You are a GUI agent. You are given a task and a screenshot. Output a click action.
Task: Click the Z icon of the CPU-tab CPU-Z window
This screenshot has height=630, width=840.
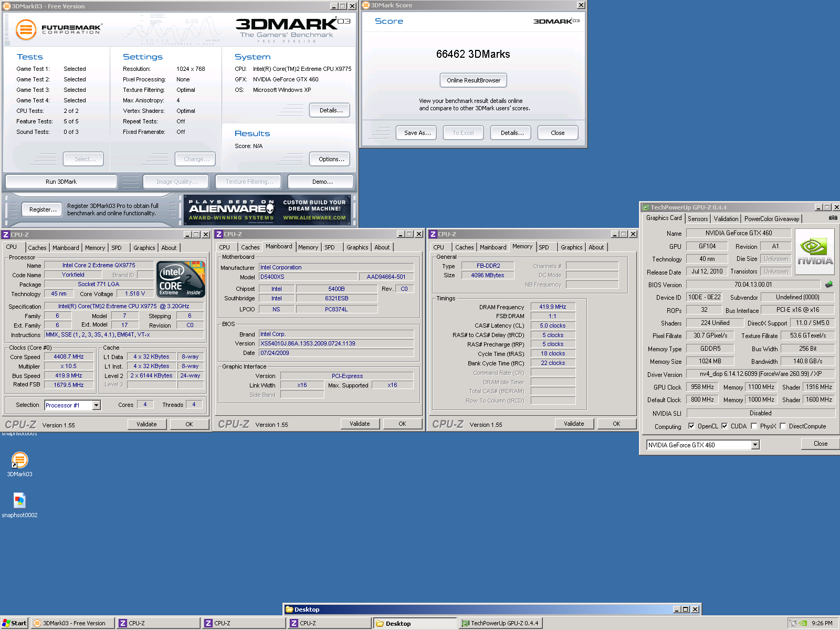(x=6, y=235)
